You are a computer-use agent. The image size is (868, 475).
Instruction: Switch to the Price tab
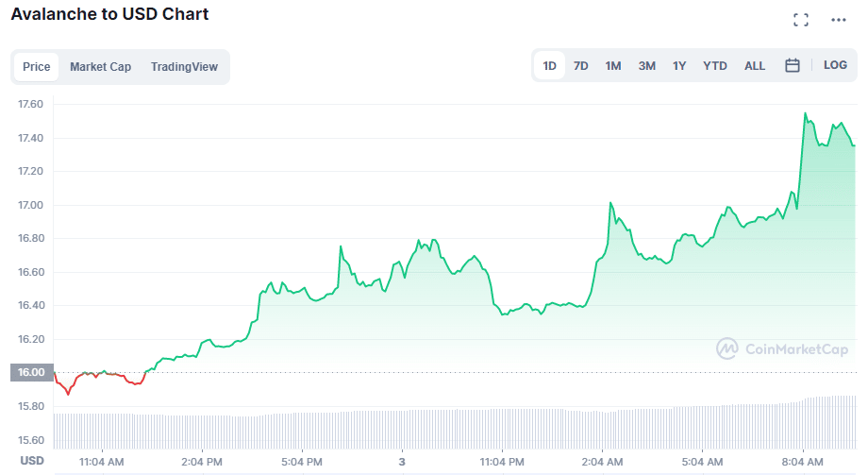pos(37,67)
